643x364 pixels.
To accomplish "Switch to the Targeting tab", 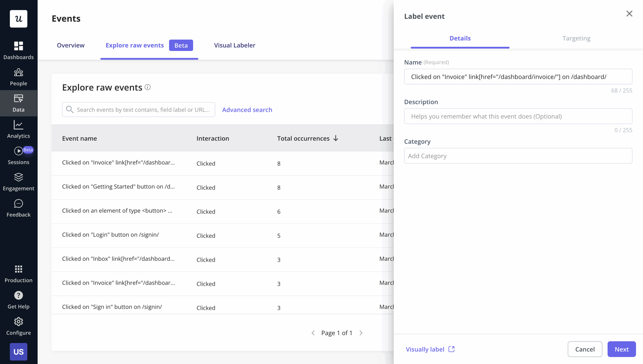I will click(x=576, y=38).
